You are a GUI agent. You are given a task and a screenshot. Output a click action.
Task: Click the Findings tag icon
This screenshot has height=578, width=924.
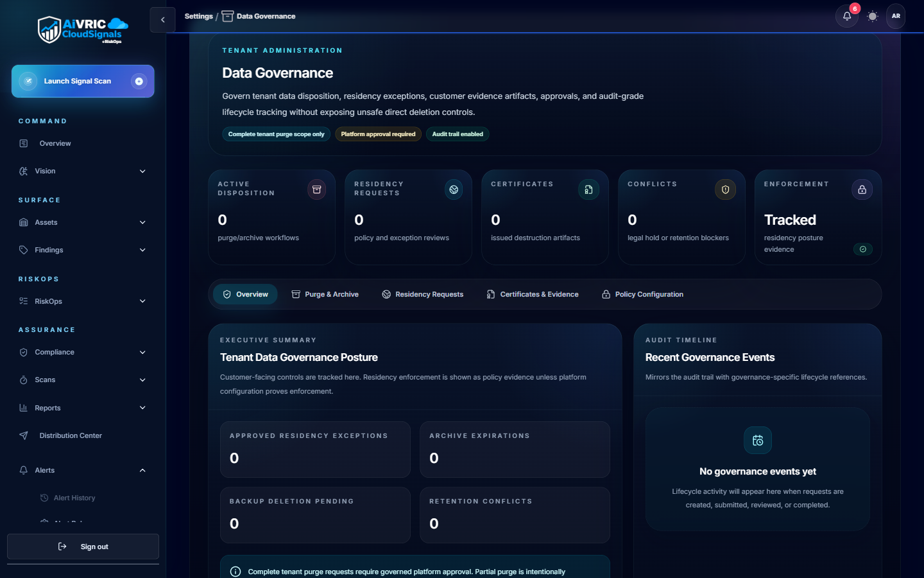tap(24, 250)
